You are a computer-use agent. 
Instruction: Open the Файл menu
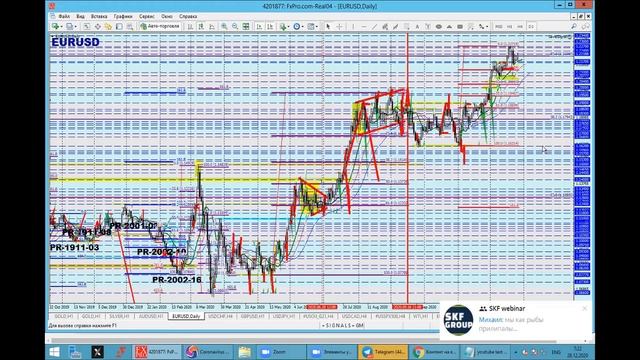coord(64,16)
